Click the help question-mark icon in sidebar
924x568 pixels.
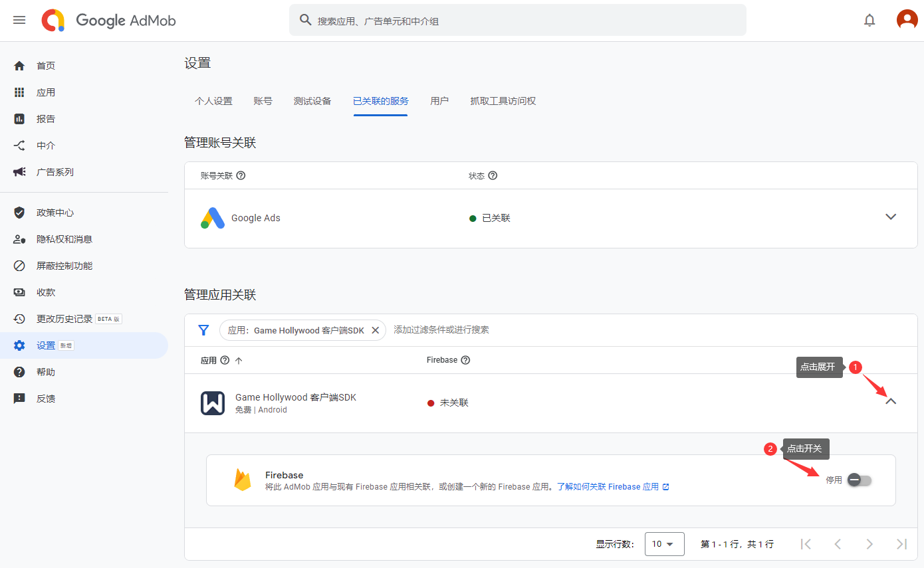19,372
